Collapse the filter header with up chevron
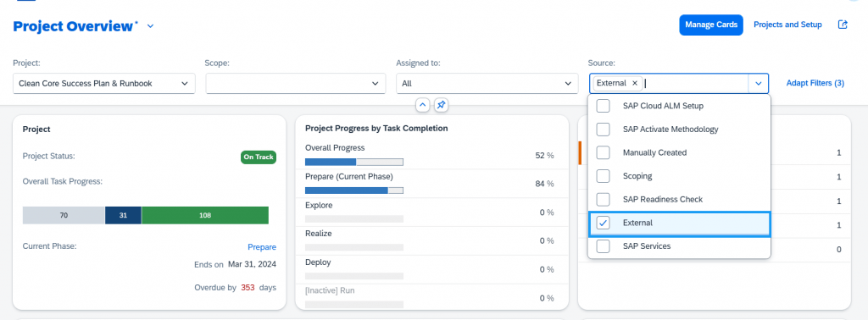 tap(422, 104)
